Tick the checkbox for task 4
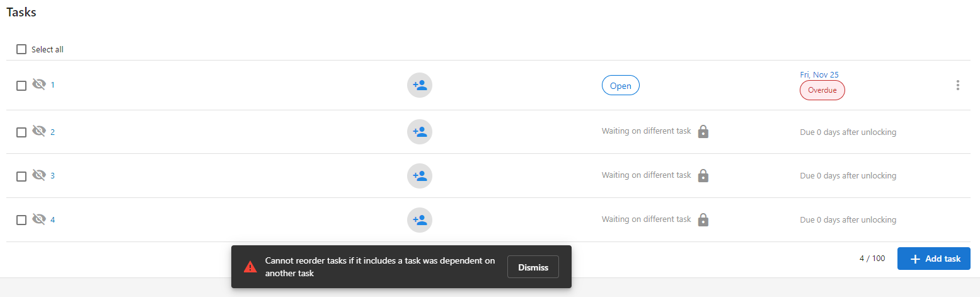 (21, 220)
